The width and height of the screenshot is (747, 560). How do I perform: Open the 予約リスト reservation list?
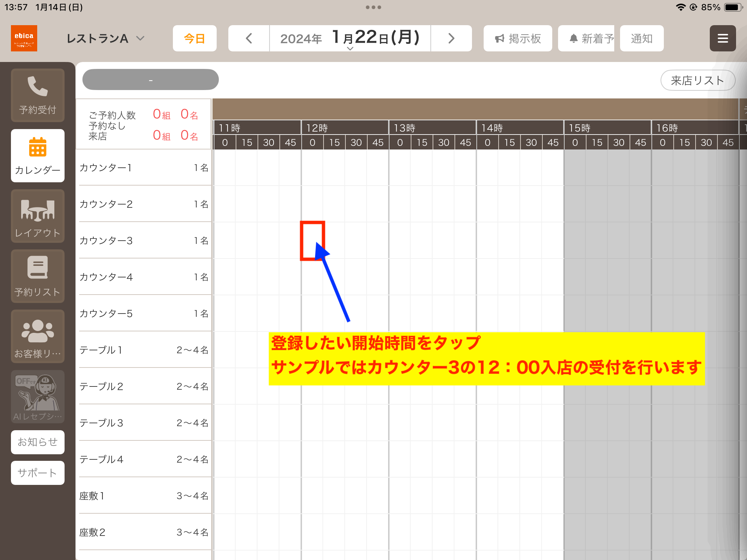coord(38,276)
